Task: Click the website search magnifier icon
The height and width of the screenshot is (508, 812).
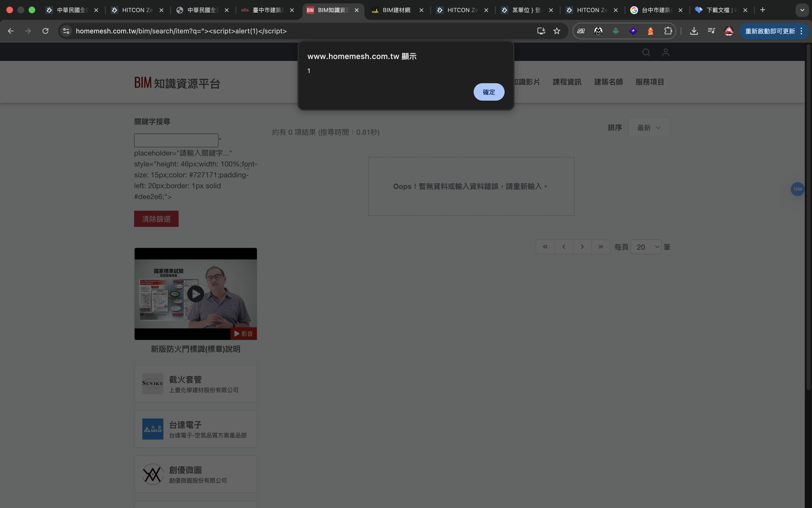Action: [646, 52]
